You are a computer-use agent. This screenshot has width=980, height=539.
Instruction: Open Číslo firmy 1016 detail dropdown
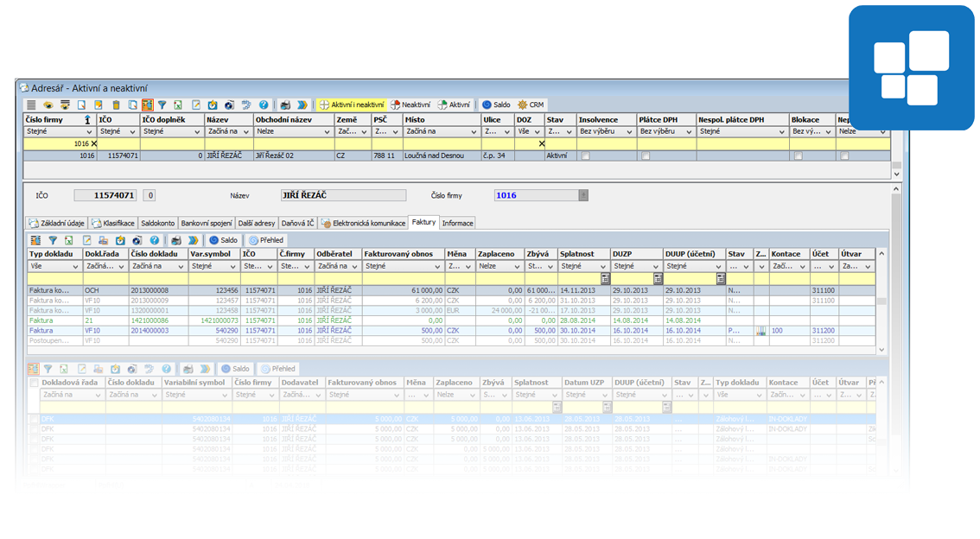tap(583, 195)
